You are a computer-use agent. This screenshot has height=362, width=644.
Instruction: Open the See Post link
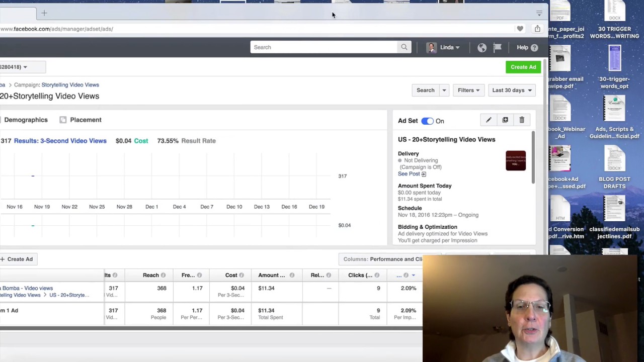pyautogui.click(x=412, y=174)
